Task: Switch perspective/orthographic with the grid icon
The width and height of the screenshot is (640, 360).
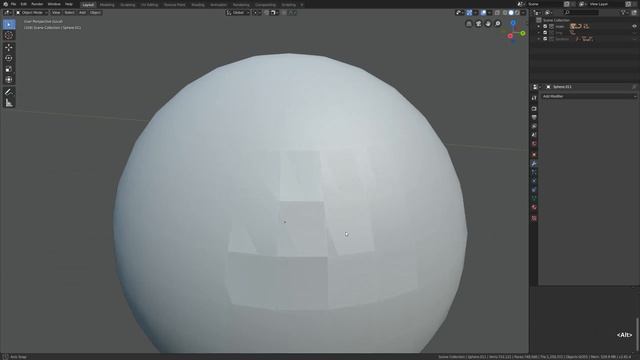Action: pos(469,24)
